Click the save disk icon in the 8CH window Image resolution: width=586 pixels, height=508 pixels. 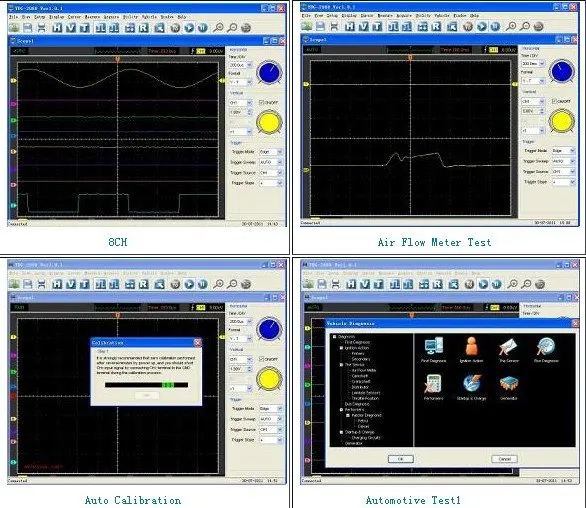click(x=27, y=28)
